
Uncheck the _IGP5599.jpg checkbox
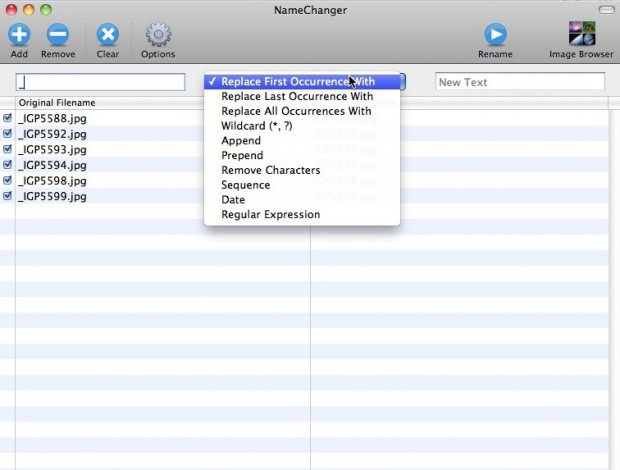click(7, 196)
